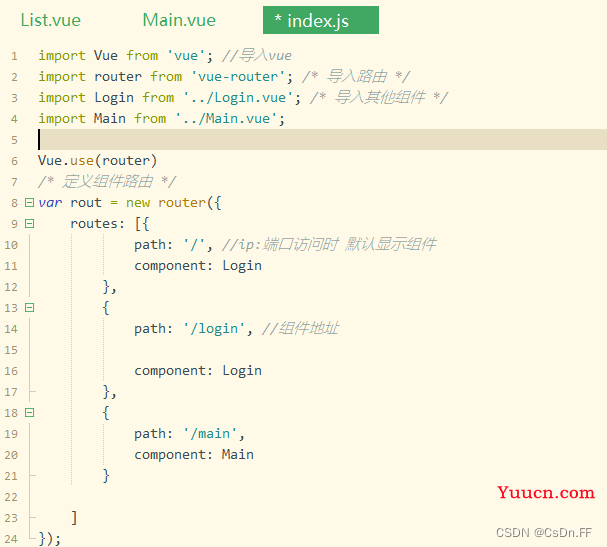Collapse the fold at line 8

click(29, 202)
